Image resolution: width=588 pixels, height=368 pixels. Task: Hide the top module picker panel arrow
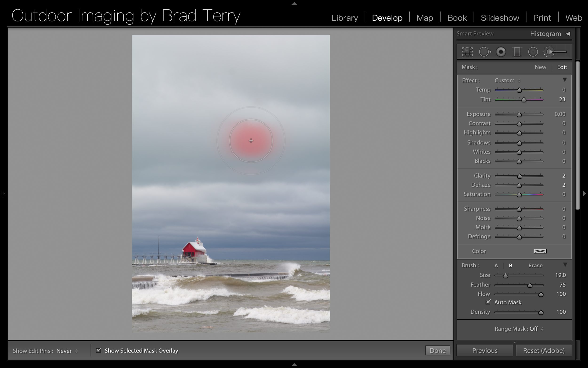click(294, 3)
